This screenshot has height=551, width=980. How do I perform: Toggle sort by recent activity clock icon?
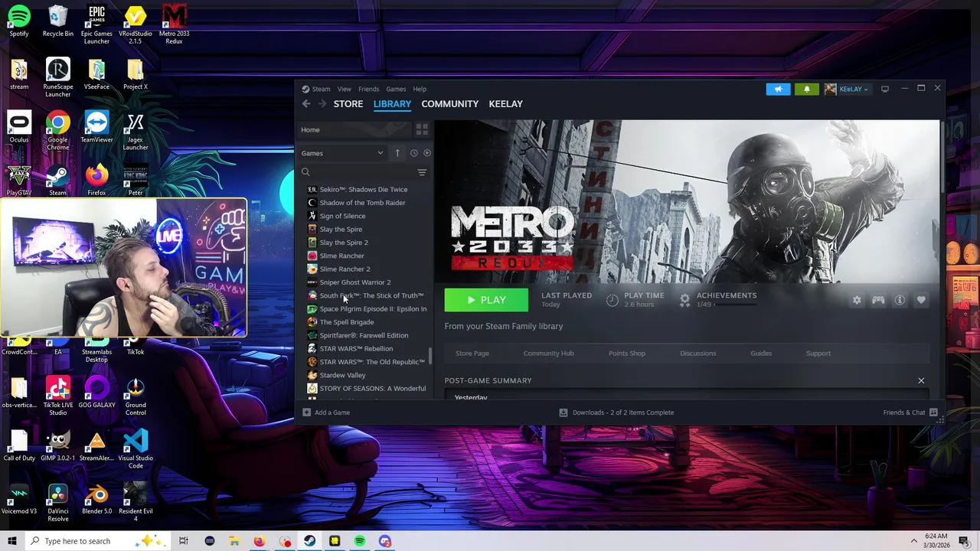(413, 153)
